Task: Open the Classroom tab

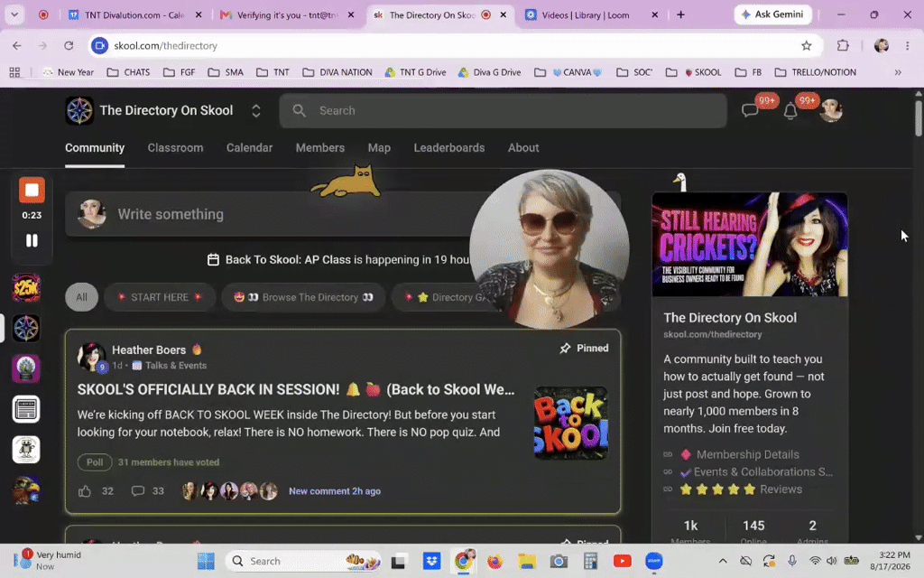Action: [175, 148]
